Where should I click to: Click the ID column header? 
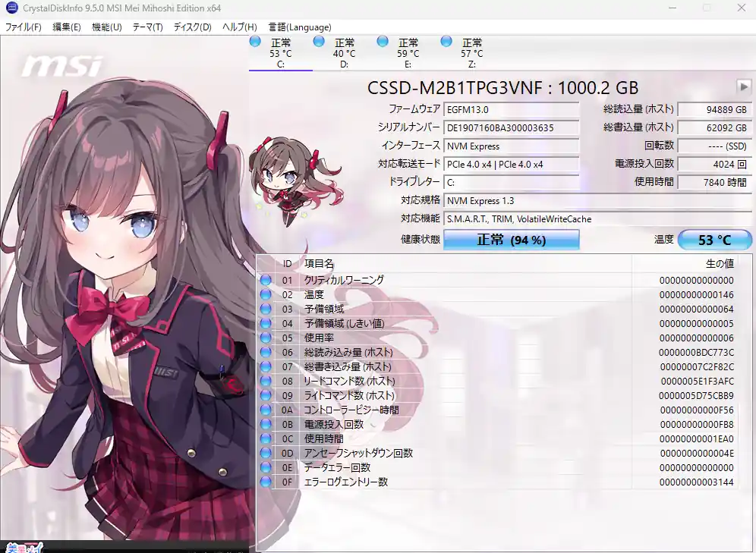point(288,263)
